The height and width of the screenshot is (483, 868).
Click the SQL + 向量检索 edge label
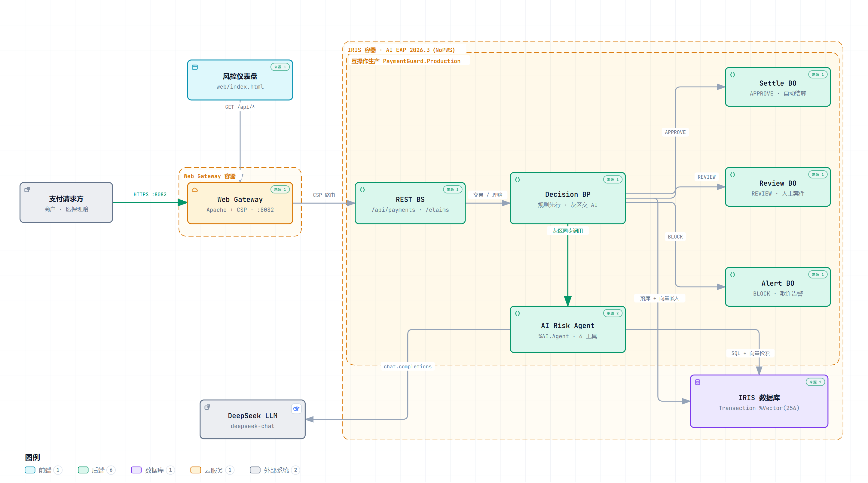(750, 353)
